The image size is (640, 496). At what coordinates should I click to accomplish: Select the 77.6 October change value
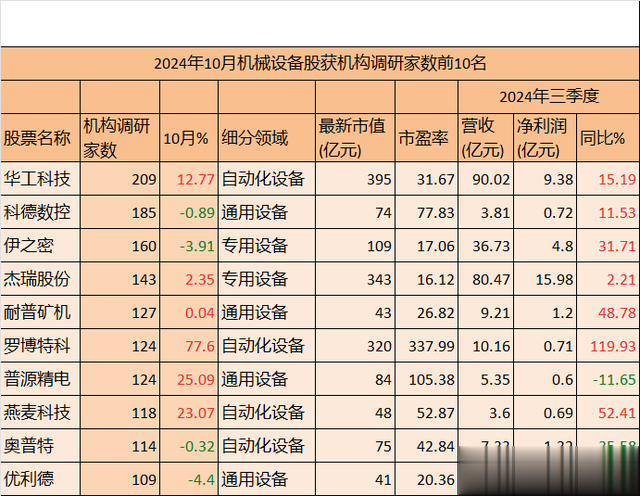click(189, 346)
